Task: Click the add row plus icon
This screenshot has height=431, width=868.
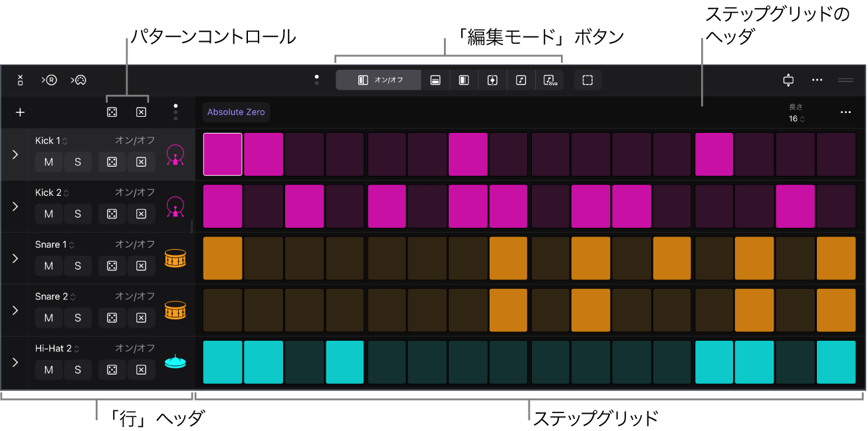Action: pyautogui.click(x=20, y=112)
